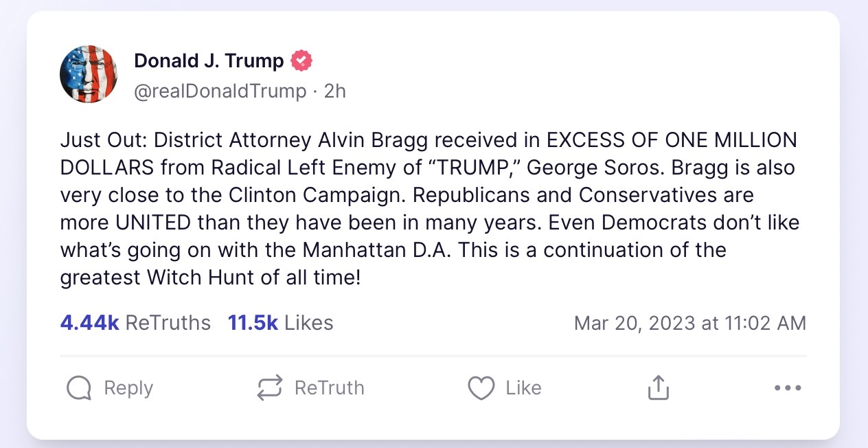The width and height of the screenshot is (868, 448).
Task: Click the red verified badge icon
Action: click(301, 60)
